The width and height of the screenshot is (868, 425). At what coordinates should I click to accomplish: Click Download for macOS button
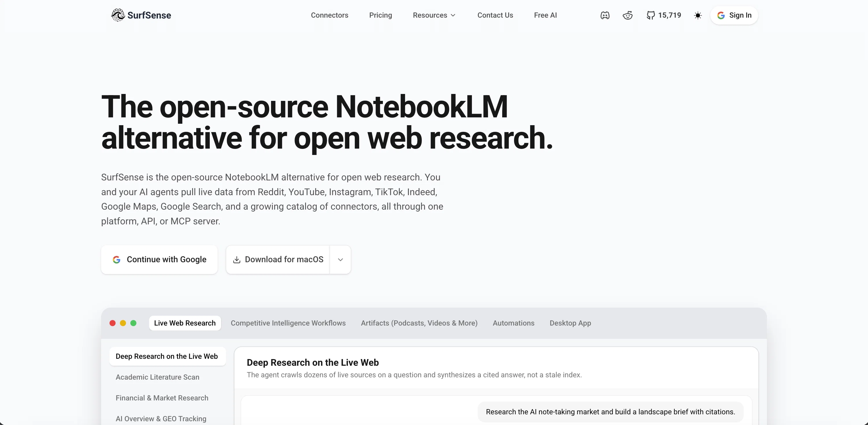point(278,260)
